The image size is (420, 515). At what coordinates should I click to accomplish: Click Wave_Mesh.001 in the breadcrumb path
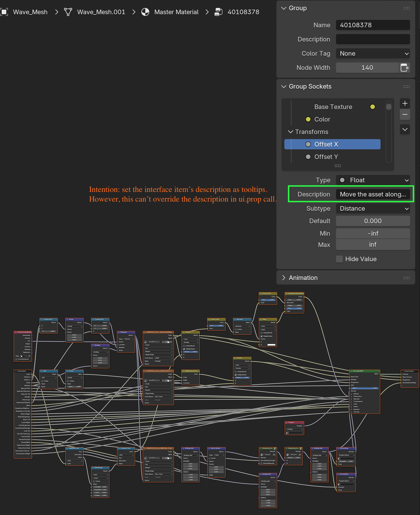click(x=101, y=12)
